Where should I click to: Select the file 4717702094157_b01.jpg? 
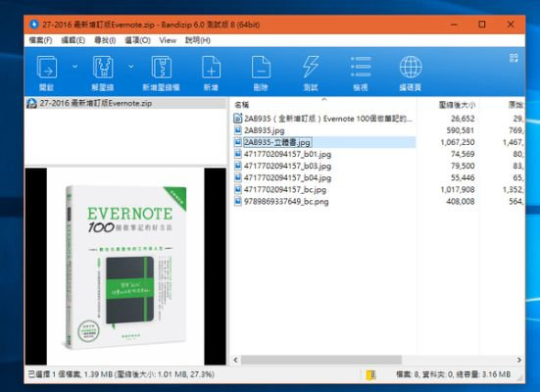coord(287,154)
